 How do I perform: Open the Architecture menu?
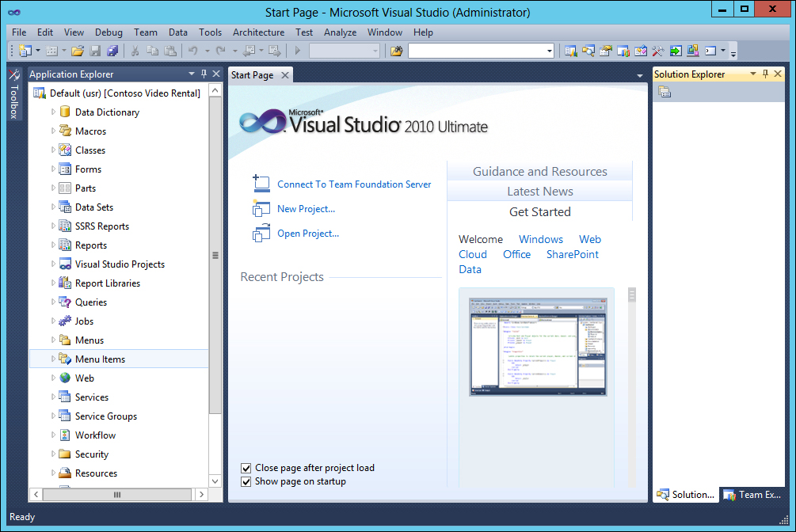[258, 32]
